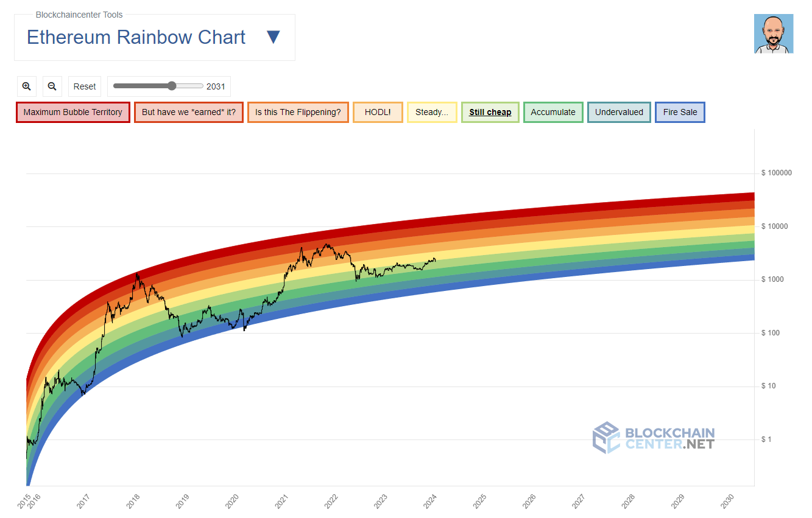This screenshot has width=812, height=518.
Task: Click the 2022 x-axis label
Action: pyautogui.click(x=331, y=501)
